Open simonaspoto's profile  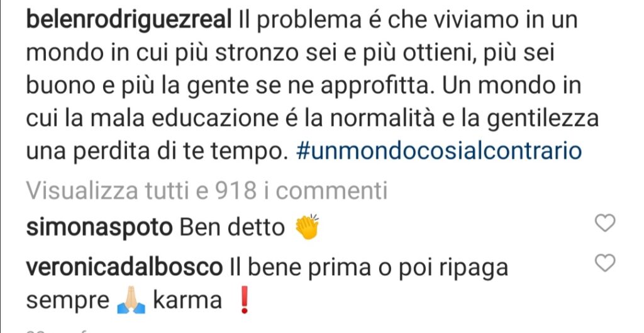pyautogui.click(x=99, y=227)
